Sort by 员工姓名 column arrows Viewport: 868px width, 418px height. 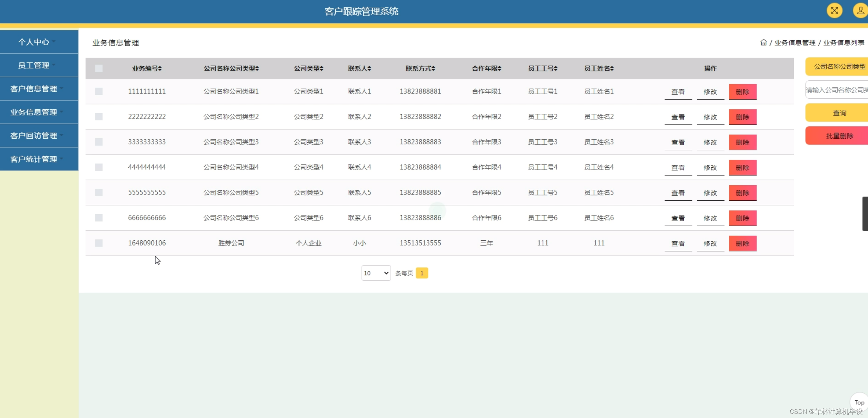point(612,69)
